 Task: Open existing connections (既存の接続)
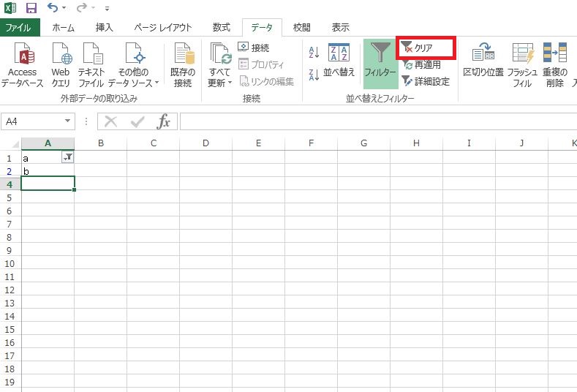pyautogui.click(x=182, y=65)
